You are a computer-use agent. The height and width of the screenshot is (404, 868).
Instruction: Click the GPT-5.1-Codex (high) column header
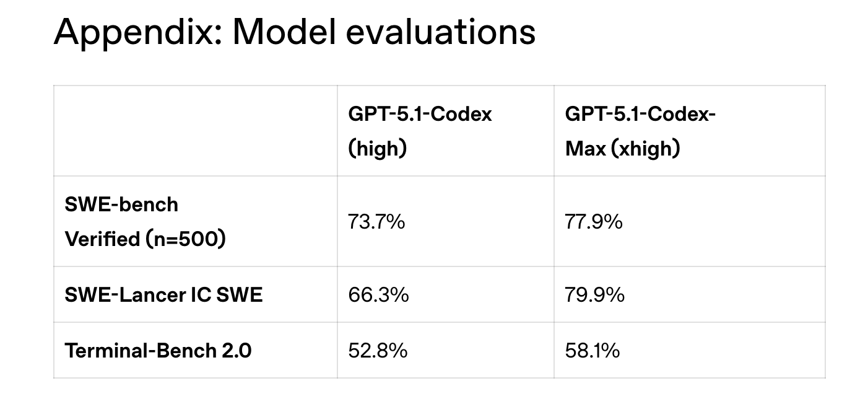(420, 131)
